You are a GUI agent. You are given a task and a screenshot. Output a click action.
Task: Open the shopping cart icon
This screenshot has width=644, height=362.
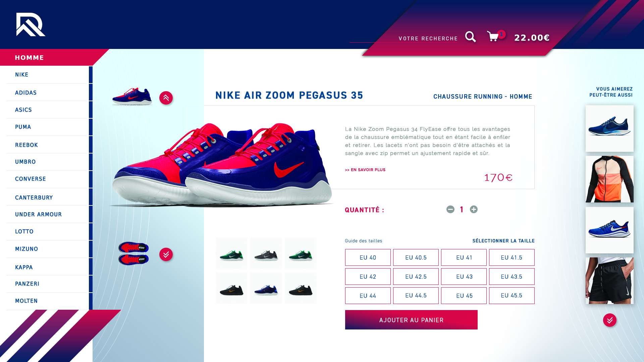[x=493, y=36]
